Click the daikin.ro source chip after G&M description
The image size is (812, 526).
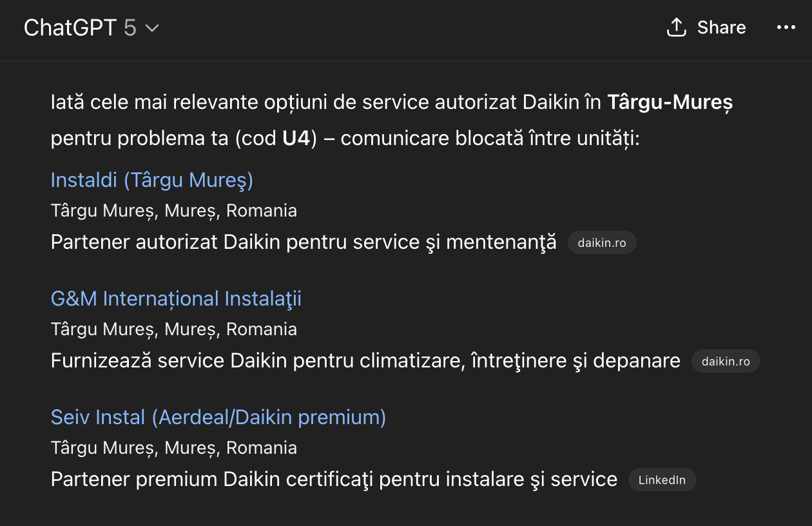coord(726,361)
